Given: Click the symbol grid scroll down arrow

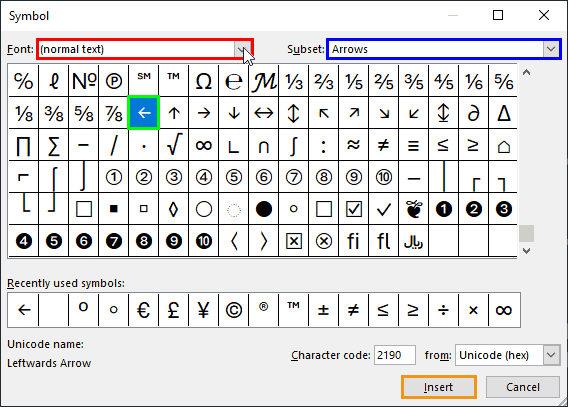Looking at the screenshot, I should [526, 251].
